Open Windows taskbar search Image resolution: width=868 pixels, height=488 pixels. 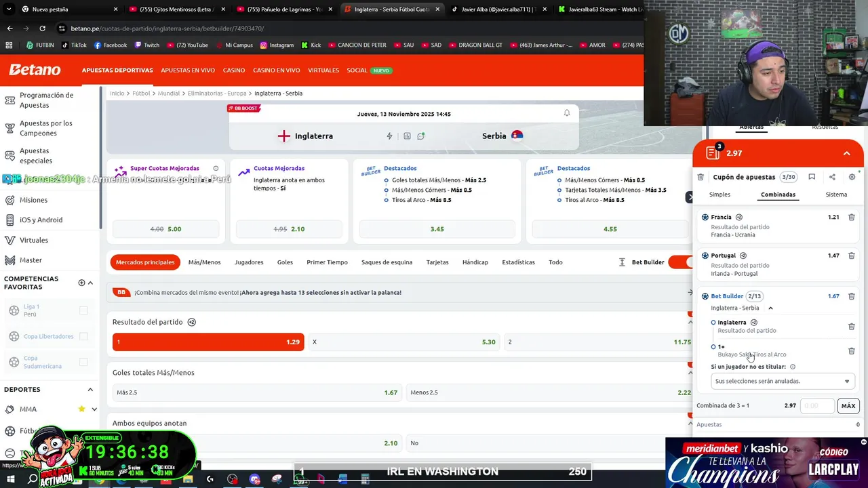tap(33, 479)
